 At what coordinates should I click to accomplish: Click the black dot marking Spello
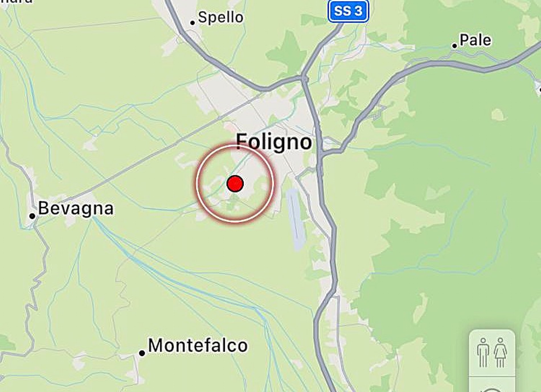[192, 23]
